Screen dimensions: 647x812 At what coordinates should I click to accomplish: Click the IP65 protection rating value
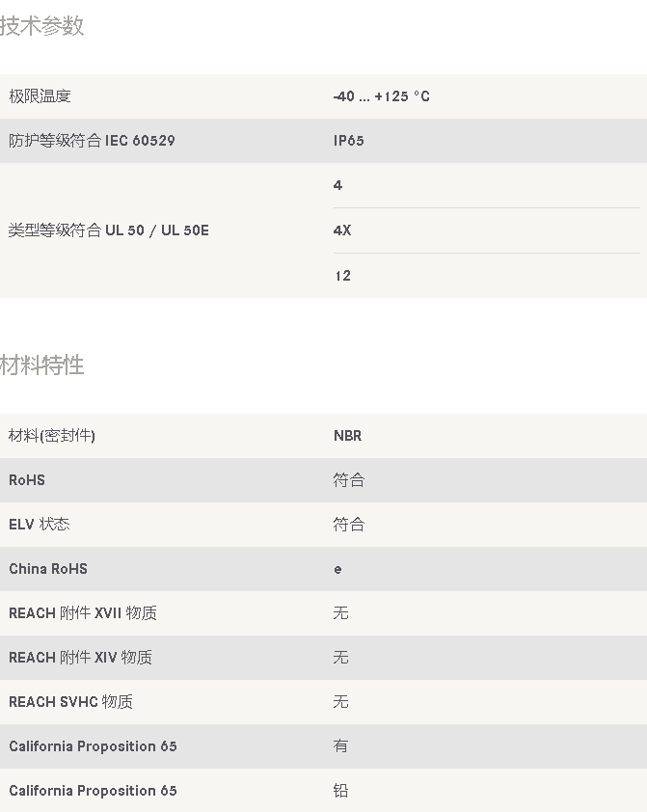point(349,141)
